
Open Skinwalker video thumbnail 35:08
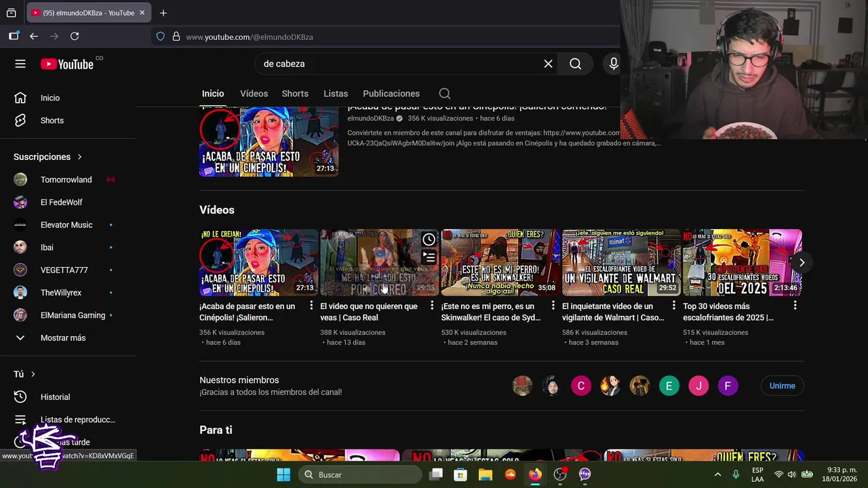pos(500,262)
